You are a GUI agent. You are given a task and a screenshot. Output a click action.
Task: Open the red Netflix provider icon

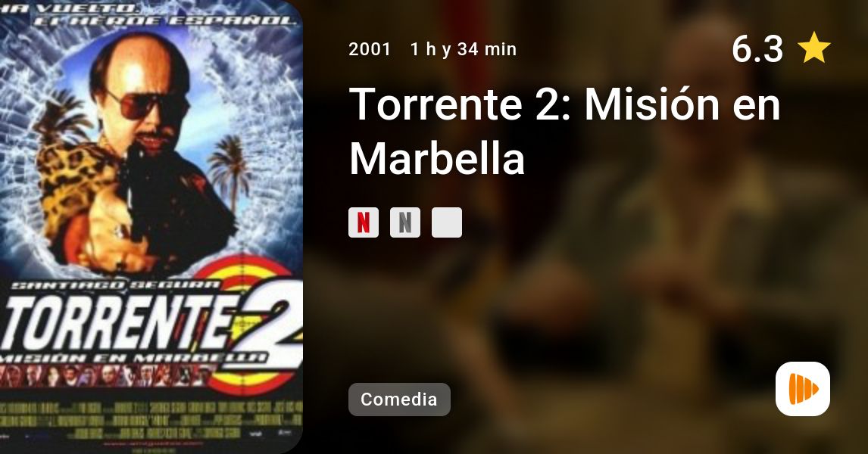pos(363,222)
